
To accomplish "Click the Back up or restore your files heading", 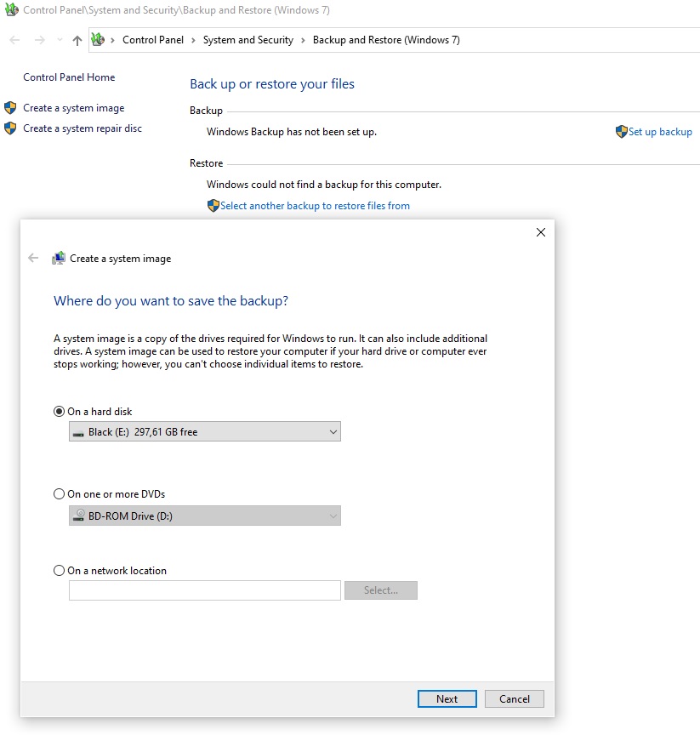I will (272, 84).
